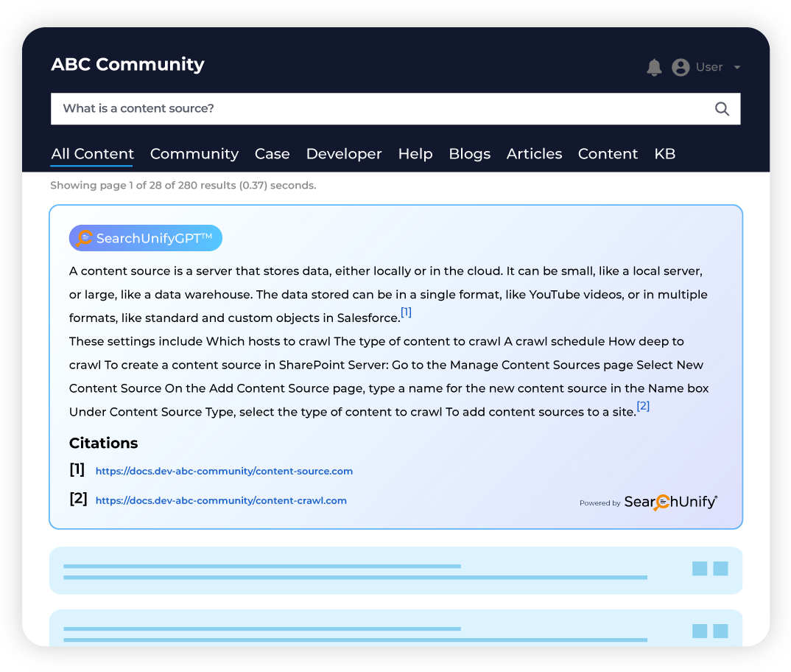Open the notifications bell
Viewport: 791px width, 672px height.
click(654, 67)
